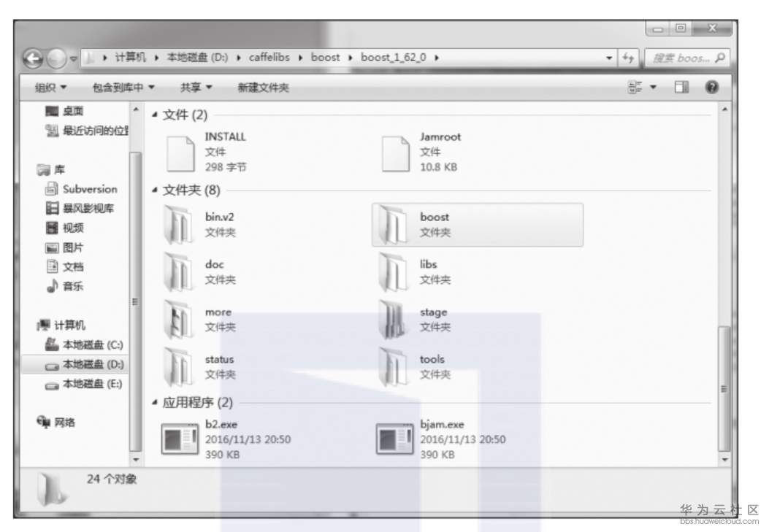Open the 组织 menu
This screenshot has height=532, width=769.
[51, 88]
